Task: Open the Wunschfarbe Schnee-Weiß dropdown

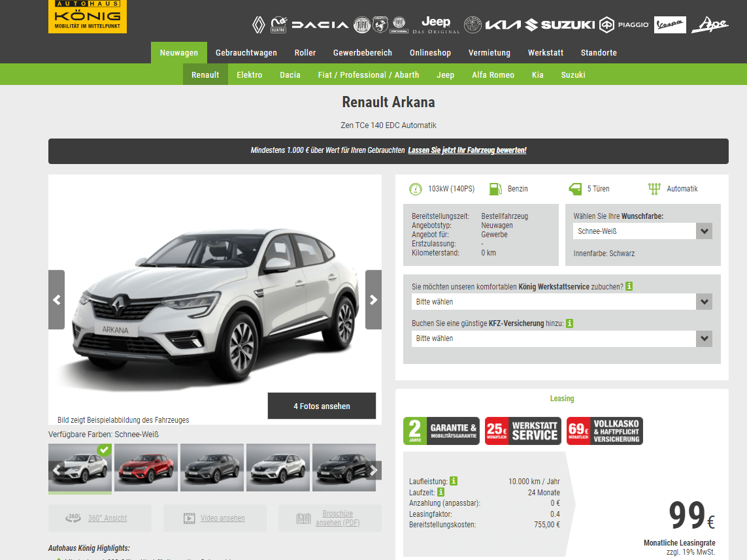Action: tap(642, 231)
